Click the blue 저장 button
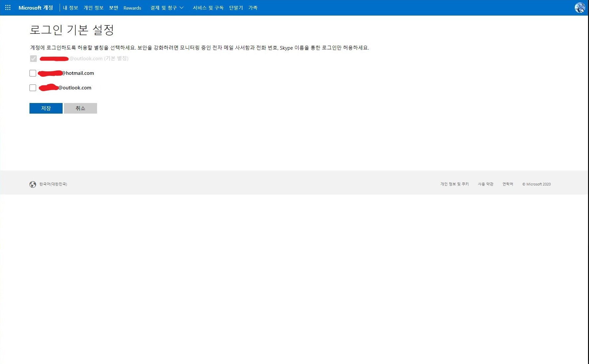This screenshot has width=589, height=364. (46, 108)
